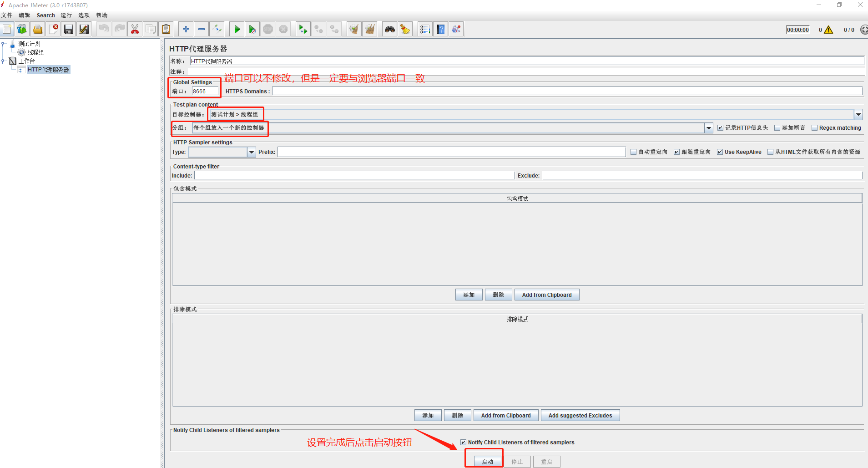The width and height of the screenshot is (868, 468).
Task: Toggle the 跟随重定向 checkbox
Action: pos(676,152)
